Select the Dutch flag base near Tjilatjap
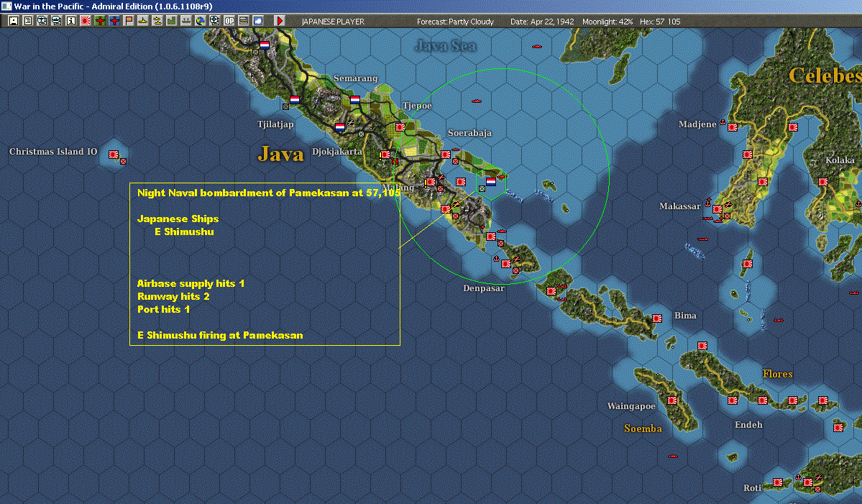Viewport: 862px width, 504px height. pos(295,100)
